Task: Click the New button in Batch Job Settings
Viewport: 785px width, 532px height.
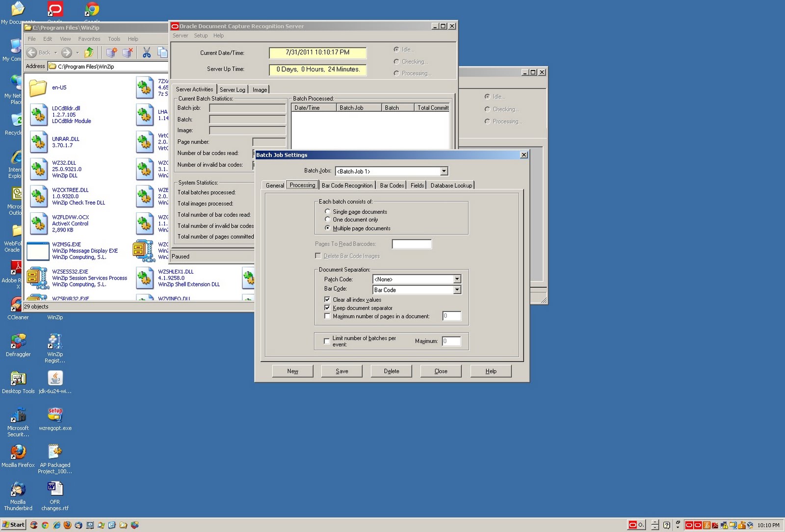Action: [292, 371]
